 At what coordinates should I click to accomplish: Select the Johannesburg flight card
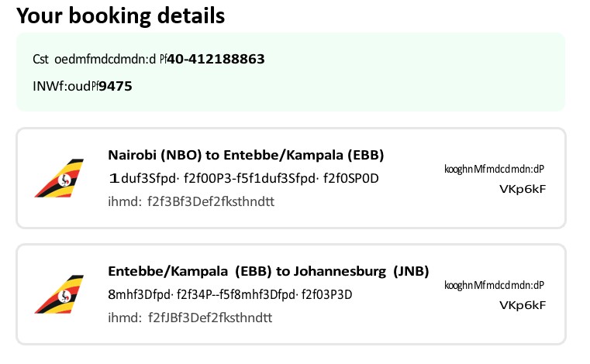click(291, 294)
